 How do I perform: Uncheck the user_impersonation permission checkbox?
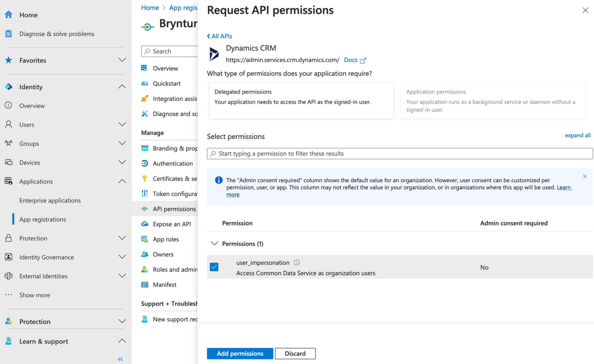pyautogui.click(x=214, y=267)
